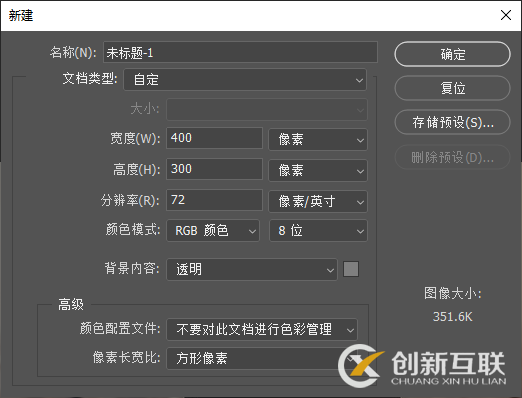
Task: Open the 像素/英寸 resolution unit dropdown
Action: pyautogui.click(x=318, y=201)
